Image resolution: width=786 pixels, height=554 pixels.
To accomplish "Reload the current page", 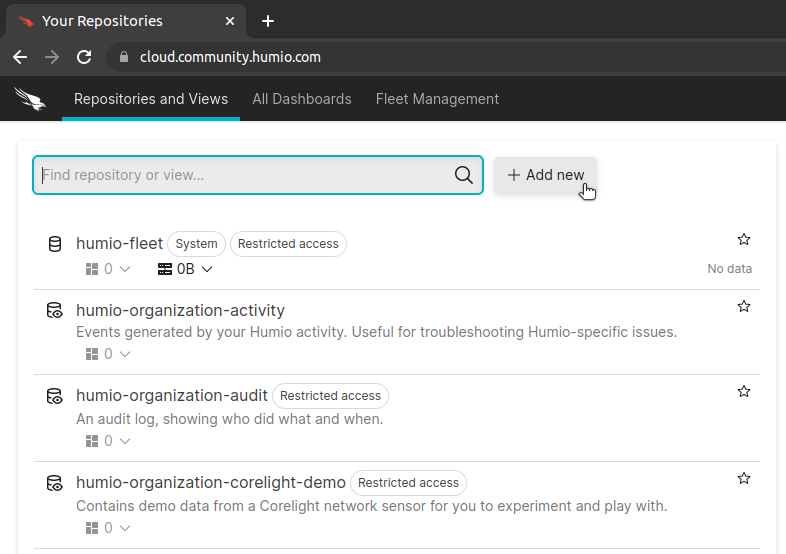I will (84, 57).
